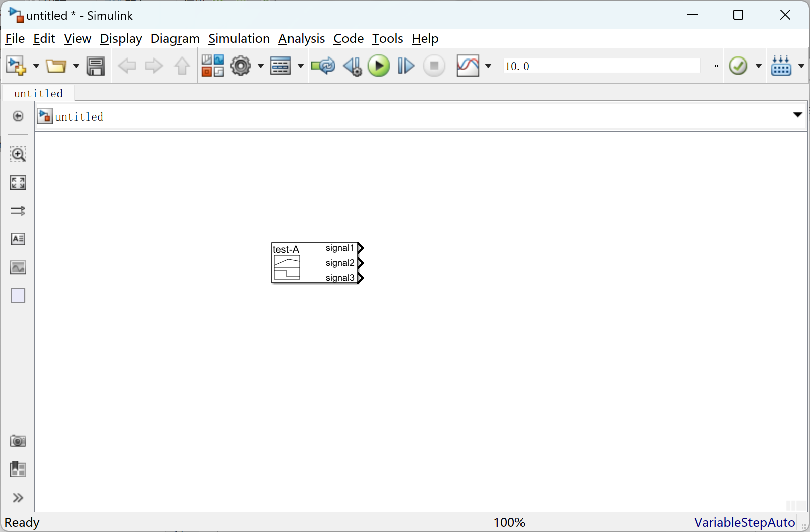Image resolution: width=810 pixels, height=532 pixels.
Task: Click the Screenshot camera icon
Action: coord(18,441)
